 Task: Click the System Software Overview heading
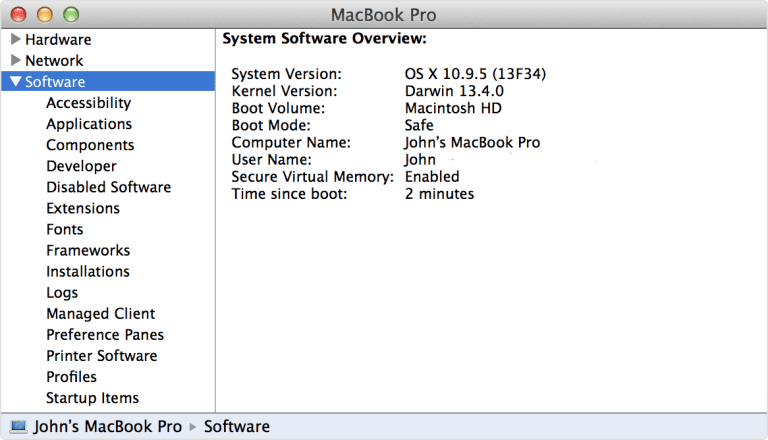(x=324, y=39)
